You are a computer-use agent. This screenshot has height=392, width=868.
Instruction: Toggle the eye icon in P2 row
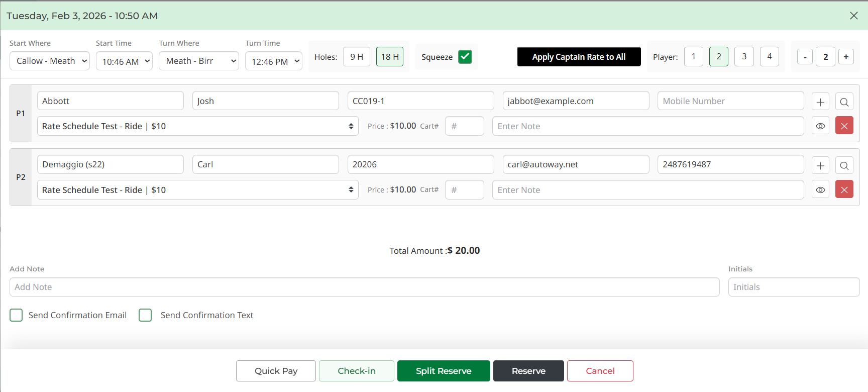pos(820,189)
